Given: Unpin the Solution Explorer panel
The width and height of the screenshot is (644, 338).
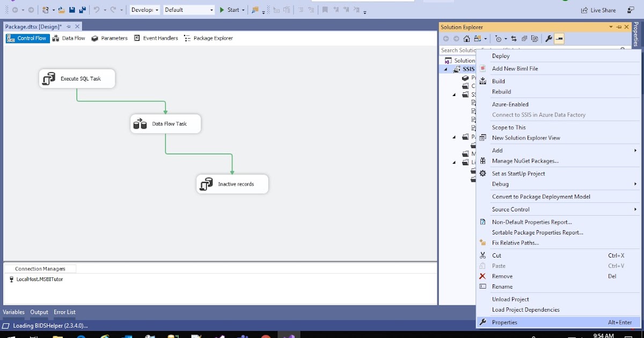Looking at the screenshot, I should coord(619,27).
